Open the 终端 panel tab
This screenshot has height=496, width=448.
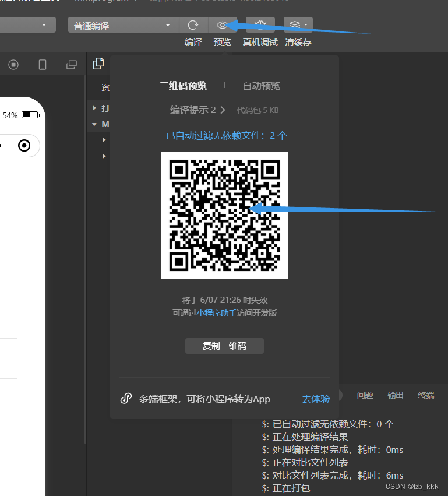[426, 395]
